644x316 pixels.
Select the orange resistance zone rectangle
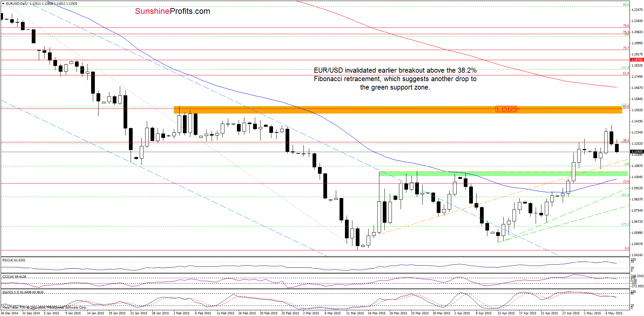398,110
